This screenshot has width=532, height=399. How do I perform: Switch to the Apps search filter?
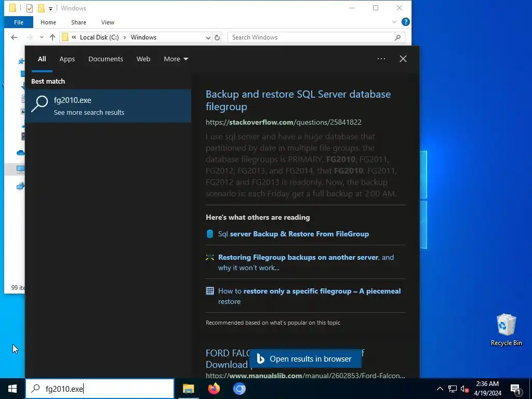click(x=67, y=59)
